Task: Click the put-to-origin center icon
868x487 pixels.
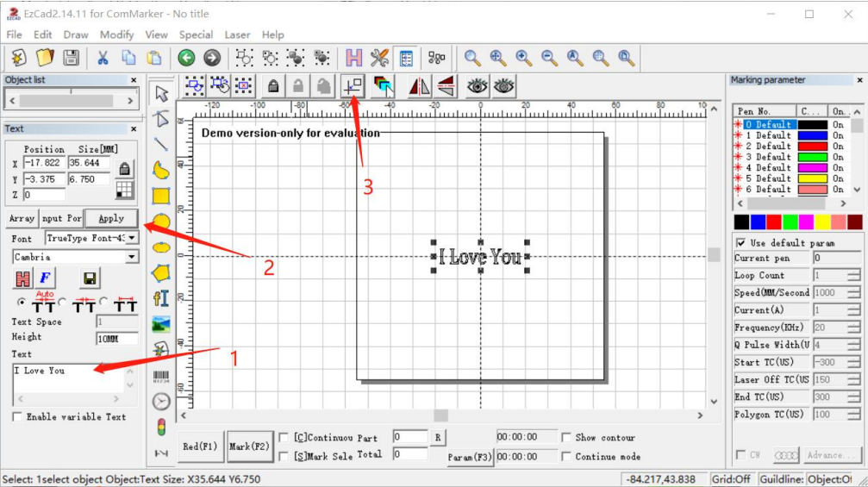Action: tap(353, 85)
